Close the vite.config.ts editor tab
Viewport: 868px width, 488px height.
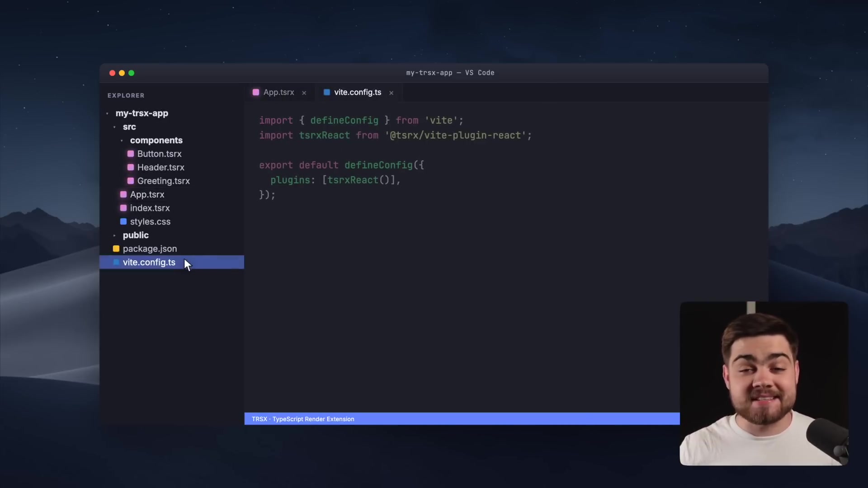(392, 93)
